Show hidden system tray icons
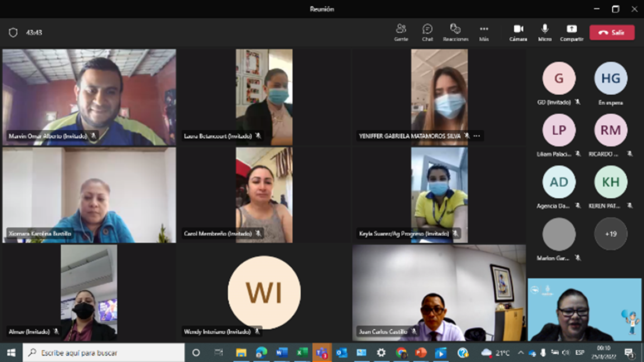The width and height of the screenshot is (644, 362). click(x=520, y=353)
